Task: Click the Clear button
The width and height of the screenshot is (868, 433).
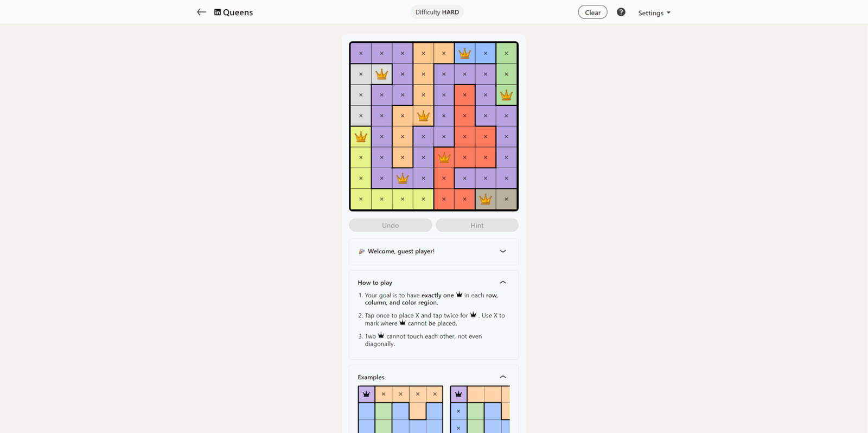Action: click(x=592, y=11)
